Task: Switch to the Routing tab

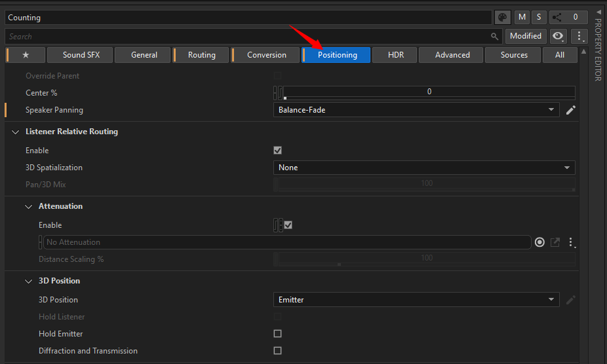Action: click(x=201, y=55)
